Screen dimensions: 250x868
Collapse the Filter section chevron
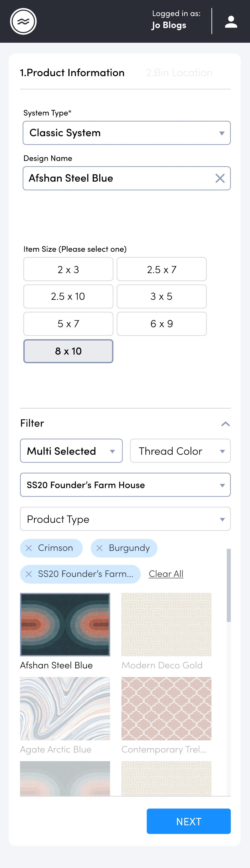pos(225,424)
